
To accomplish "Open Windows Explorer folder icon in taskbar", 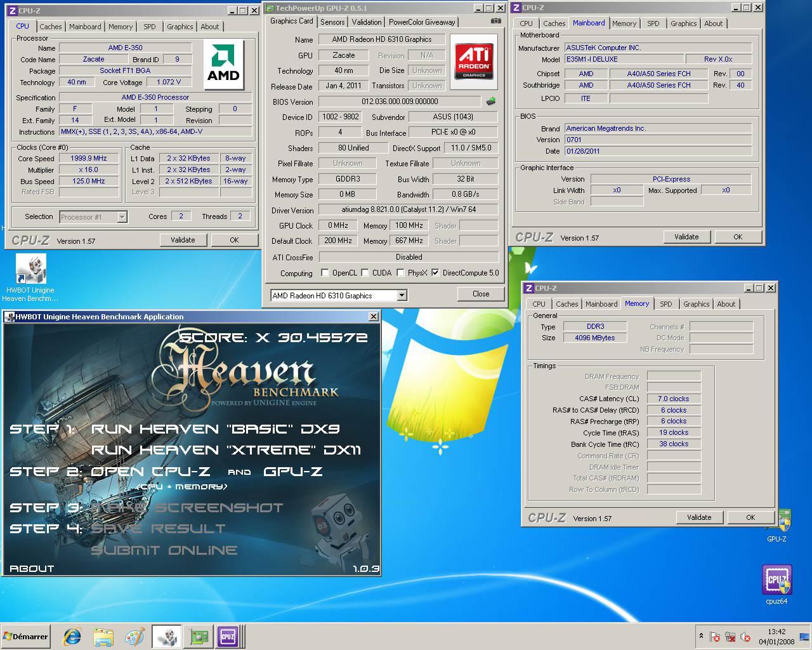I will [103, 637].
